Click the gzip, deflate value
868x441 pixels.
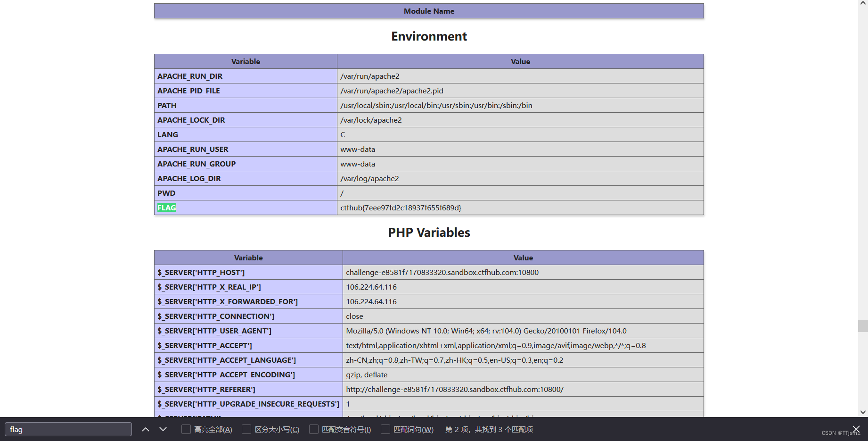(x=367, y=374)
